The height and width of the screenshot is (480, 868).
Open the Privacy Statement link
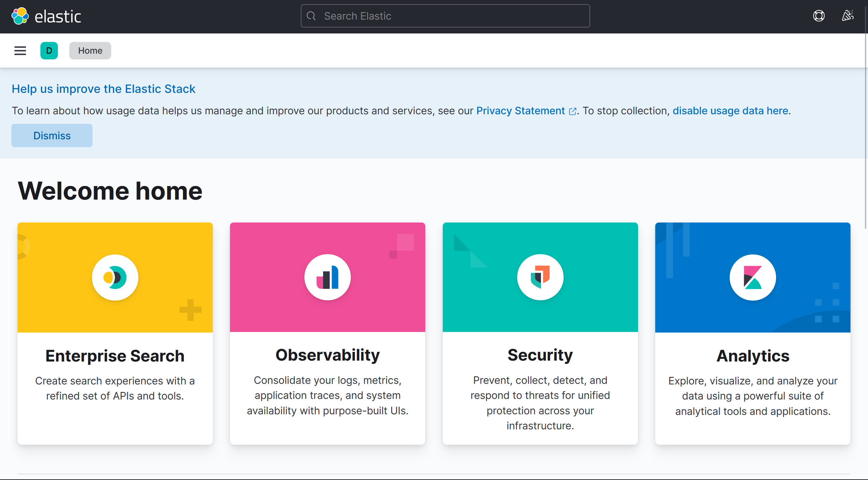tap(520, 111)
